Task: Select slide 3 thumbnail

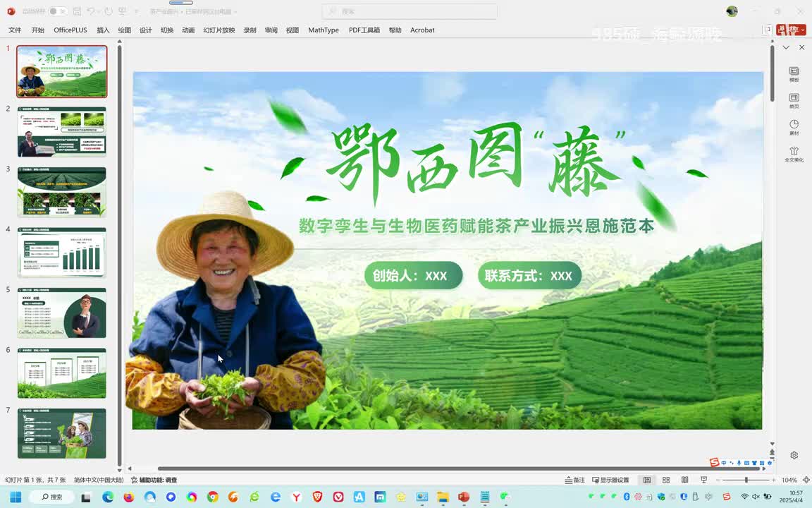Action: click(61, 192)
